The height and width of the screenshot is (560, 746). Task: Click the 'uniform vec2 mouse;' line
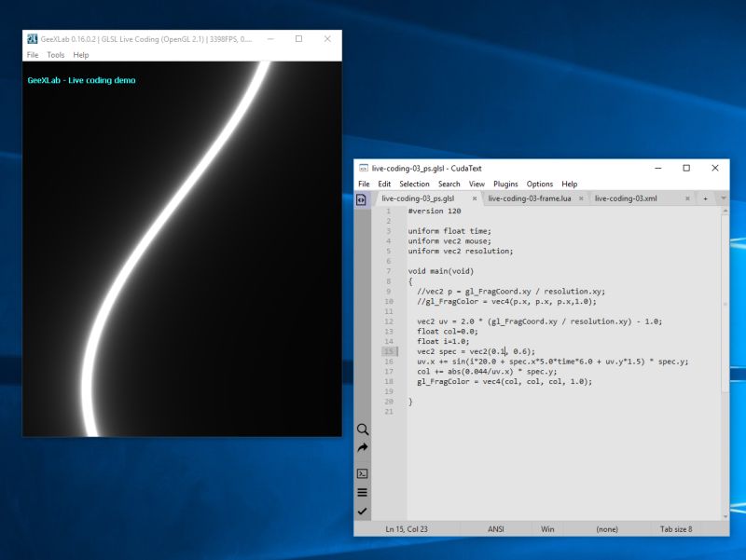449,241
